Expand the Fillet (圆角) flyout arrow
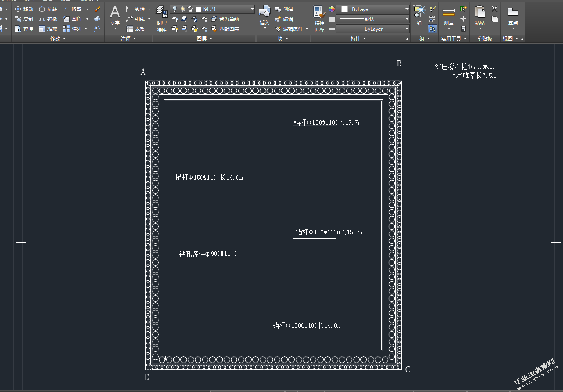Image resolution: width=563 pixels, height=392 pixels. tap(87, 19)
